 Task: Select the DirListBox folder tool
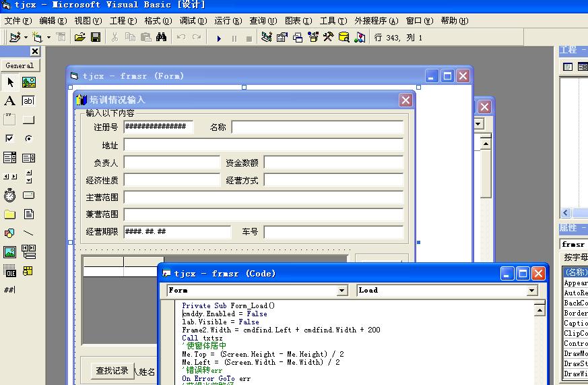coord(10,214)
